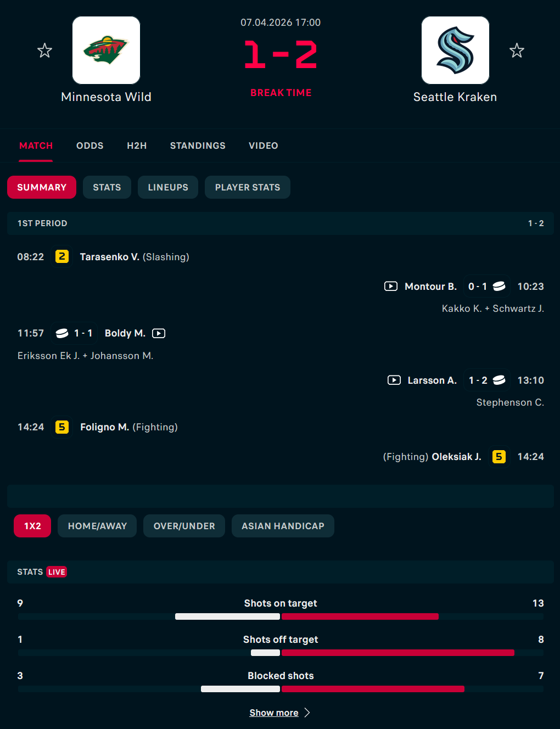Click the LIVE badge next to STATS
Image resolution: width=560 pixels, height=729 pixels.
coord(57,572)
